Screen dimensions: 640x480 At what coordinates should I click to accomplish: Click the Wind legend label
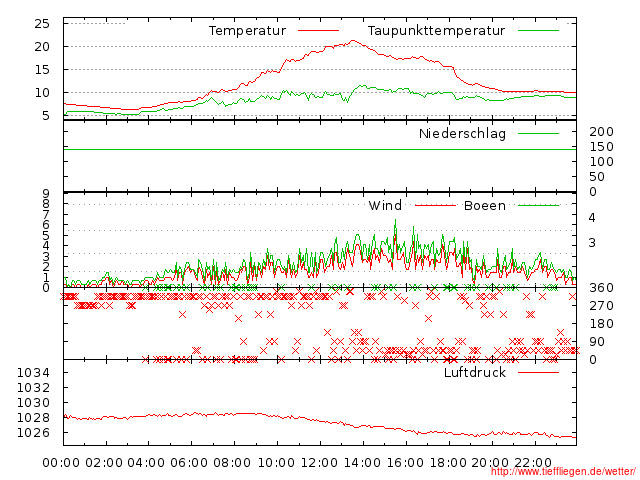tap(385, 205)
